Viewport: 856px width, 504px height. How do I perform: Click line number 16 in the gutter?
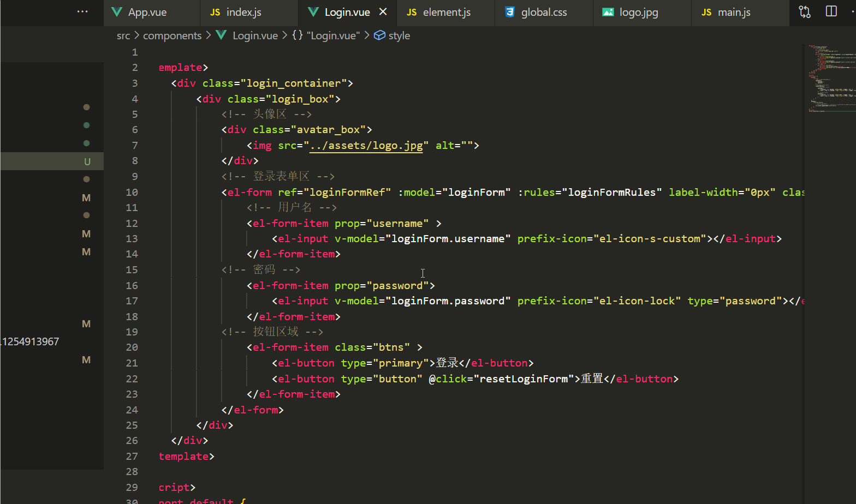click(x=132, y=285)
